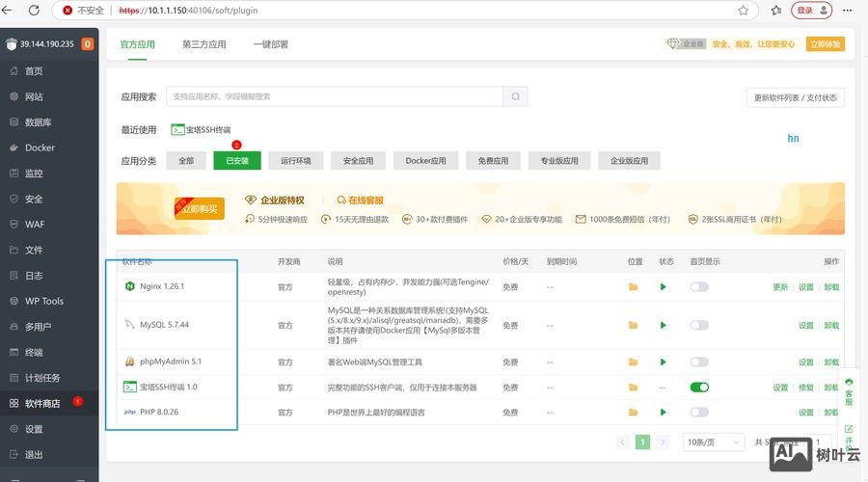Viewport: 868px width, 482px height.
Task: Click MySQL running status play icon
Action: click(x=664, y=326)
